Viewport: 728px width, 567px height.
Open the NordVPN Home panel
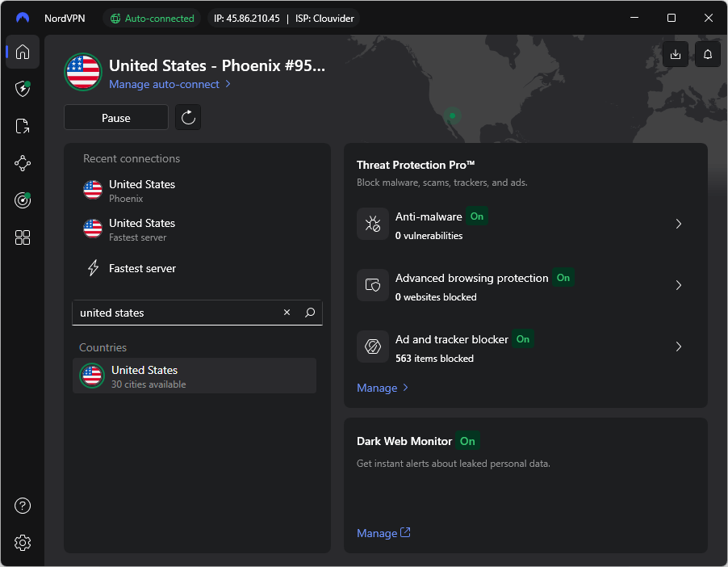(22, 52)
